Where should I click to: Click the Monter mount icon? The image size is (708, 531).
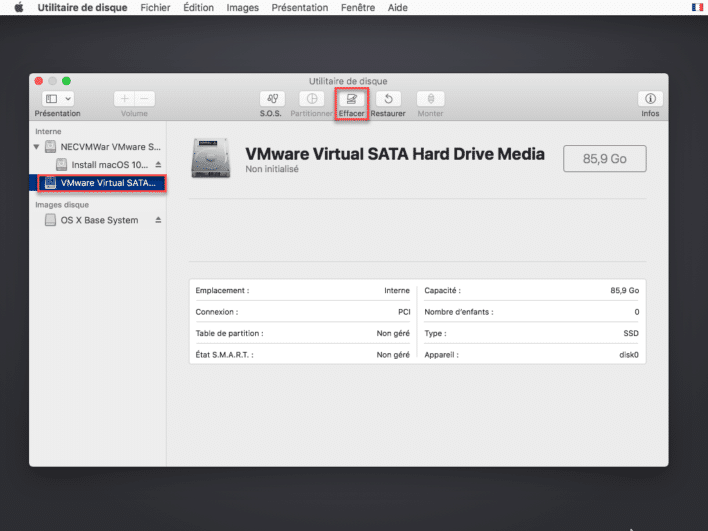click(x=430, y=99)
